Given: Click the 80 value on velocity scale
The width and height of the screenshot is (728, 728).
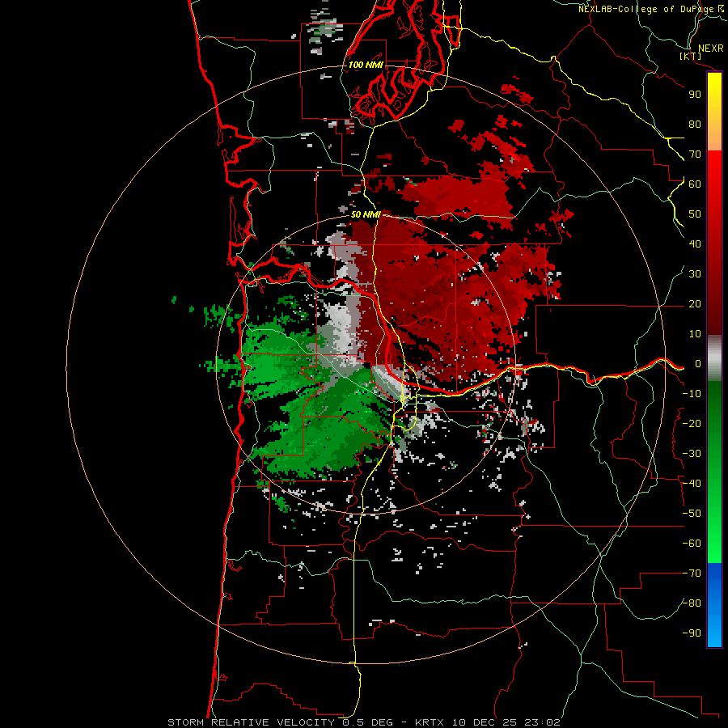Looking at the screenshot, I should coord(695,124).
